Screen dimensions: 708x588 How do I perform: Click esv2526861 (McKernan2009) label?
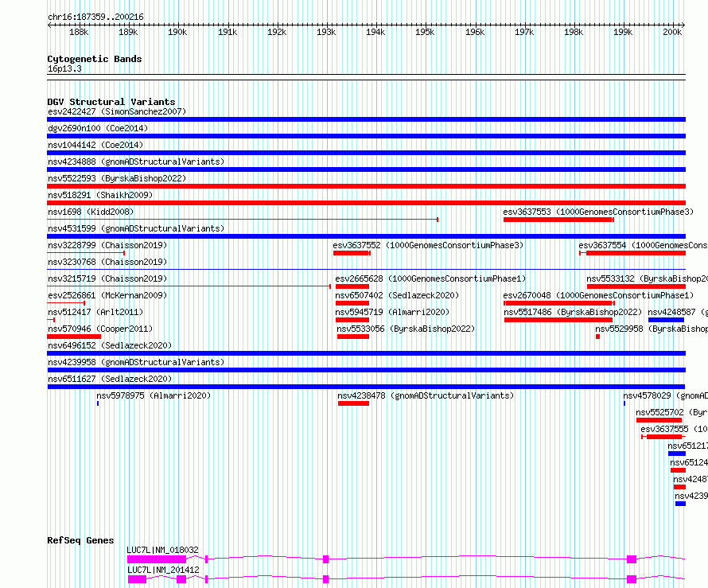coord(107,295)
